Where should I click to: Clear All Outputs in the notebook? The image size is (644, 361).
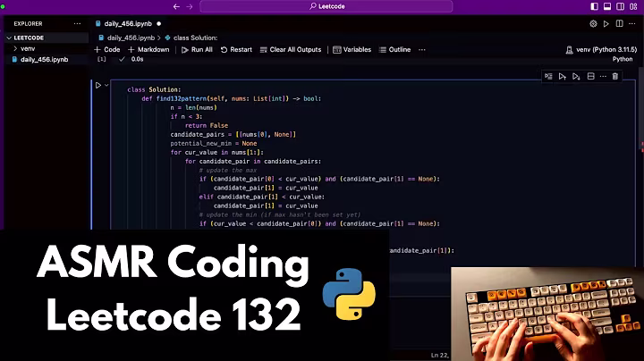pyautogui.click(x=291, y=50)
